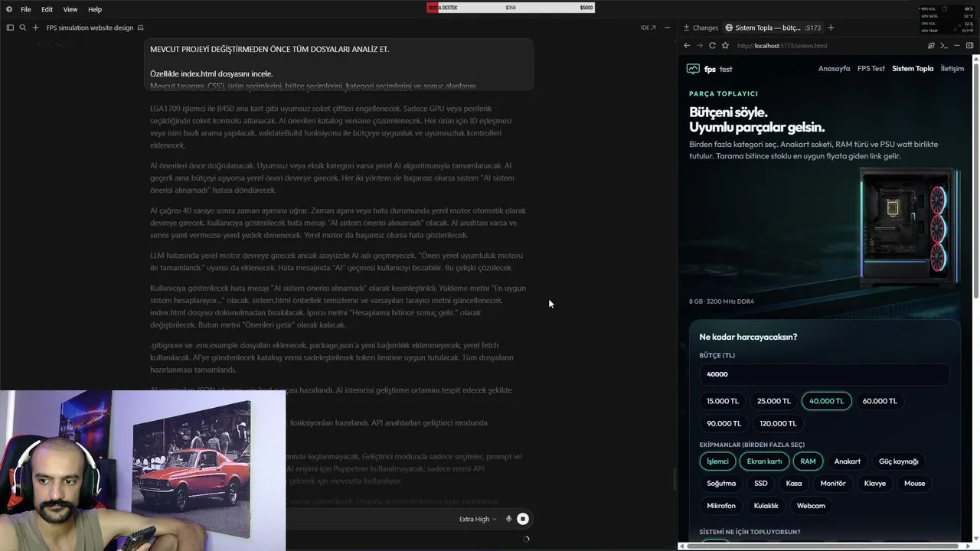Click the app logo in the menu bar
Image resolution: width=980 pixels, height=551 pixels.
click(9, 9)
